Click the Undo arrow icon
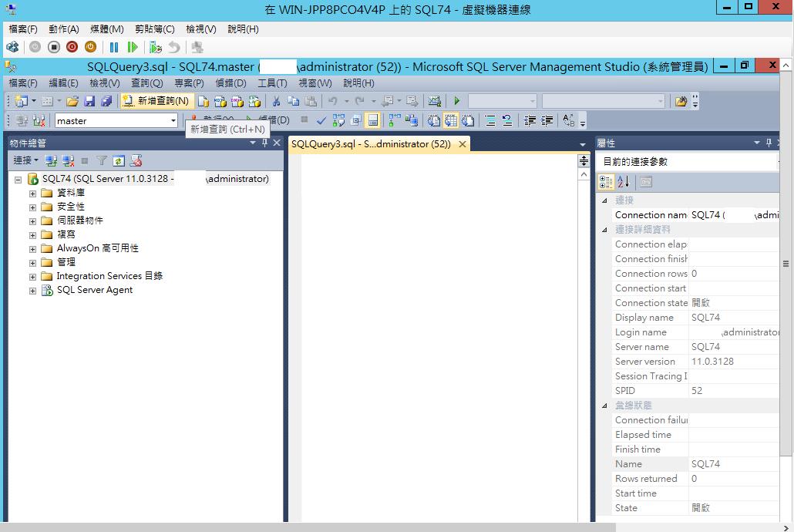The height and width of the screenshot is (532, 794). point(333,101)
